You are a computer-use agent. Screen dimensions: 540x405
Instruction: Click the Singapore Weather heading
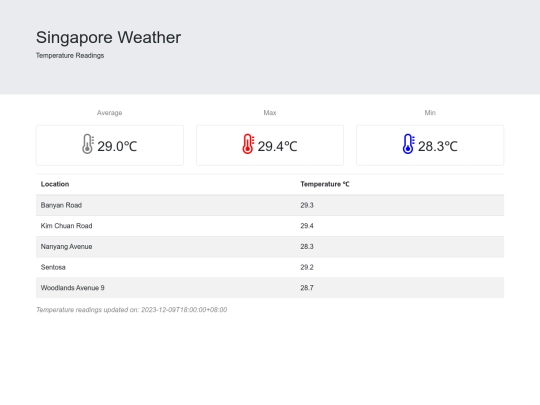click(x=108, y=37)
